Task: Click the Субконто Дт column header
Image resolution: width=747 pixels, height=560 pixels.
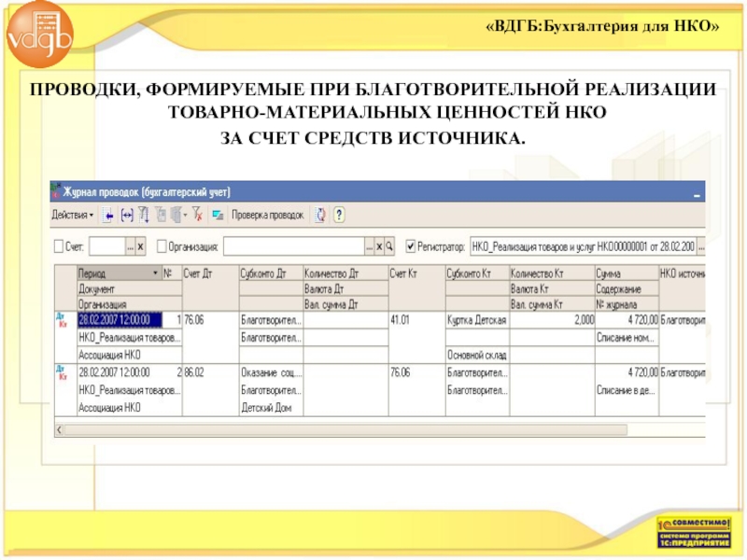Action: click(271, 273)
